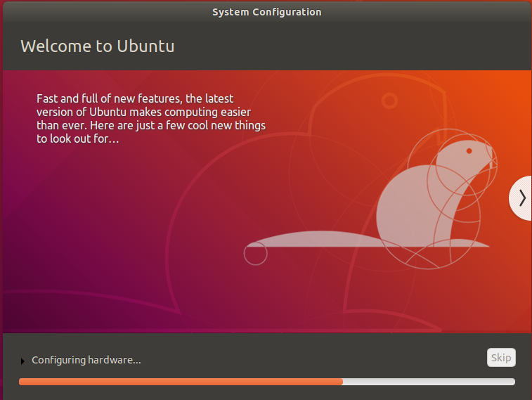
Task: Click the "Fast and full of new features" line
Action: [x=135, y=98]
